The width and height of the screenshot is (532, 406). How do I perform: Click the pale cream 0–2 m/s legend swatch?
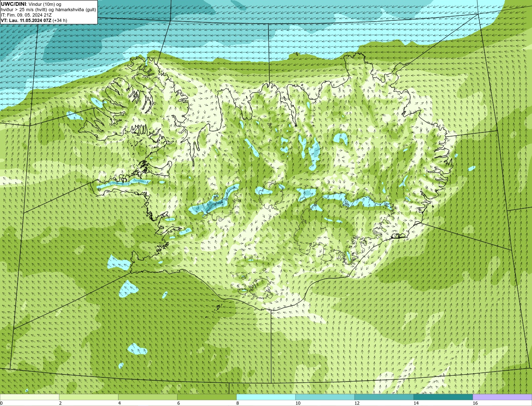30,397
